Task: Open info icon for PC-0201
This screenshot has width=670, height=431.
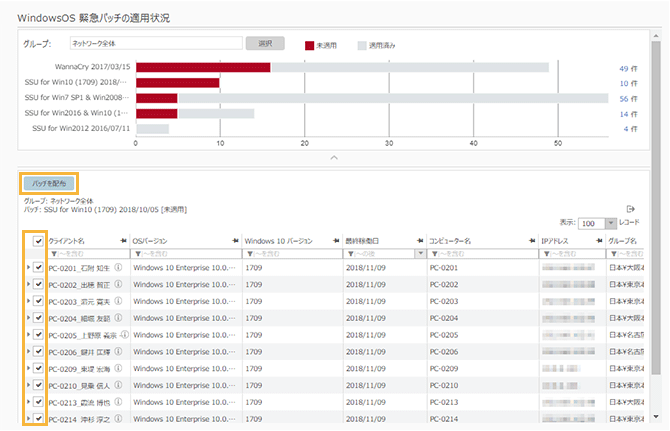Action: (x=118, y=267)
